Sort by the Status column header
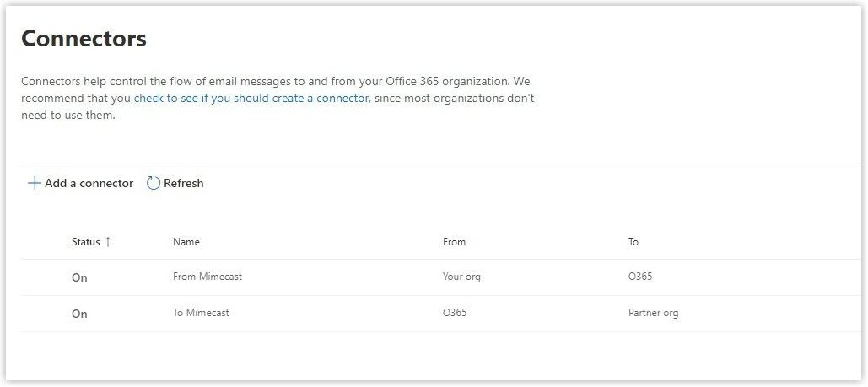Viewport: 868px width, 387px height. tap(85, 242)
